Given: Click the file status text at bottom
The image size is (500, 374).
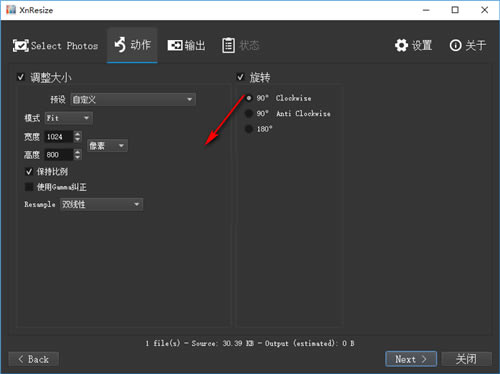Looking at the screenshot, I should point(250,343).
